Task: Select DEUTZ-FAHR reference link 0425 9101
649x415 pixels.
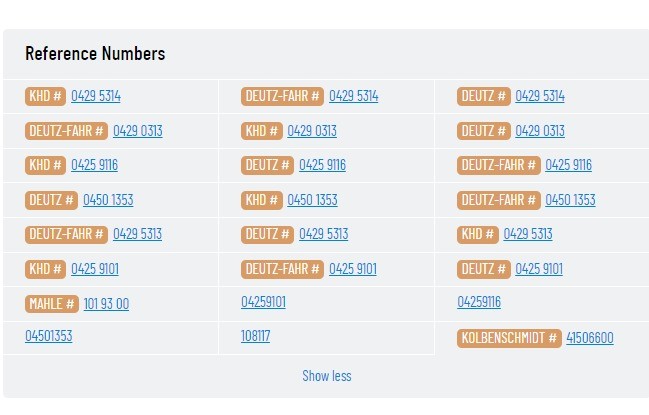Action: point(352,269)
